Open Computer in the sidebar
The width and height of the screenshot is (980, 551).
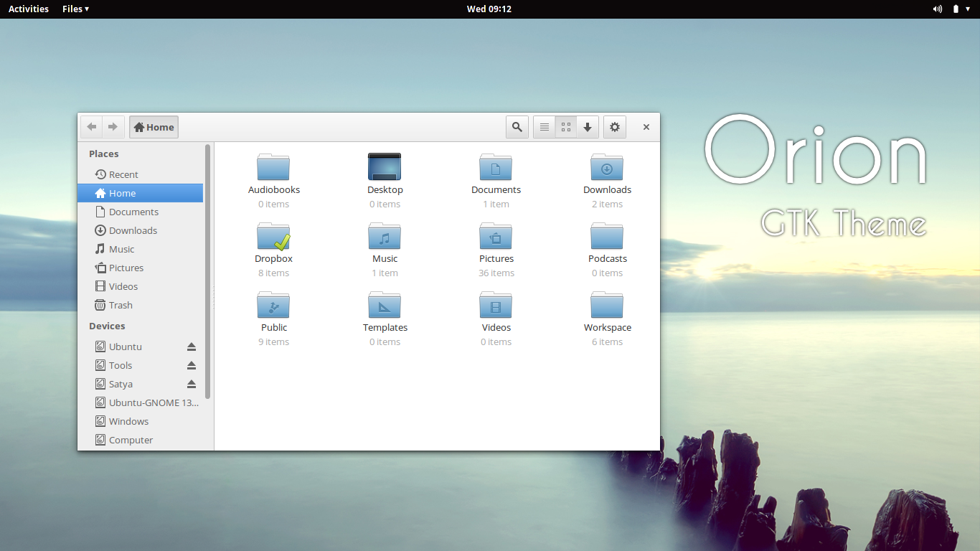pos(141,440)
